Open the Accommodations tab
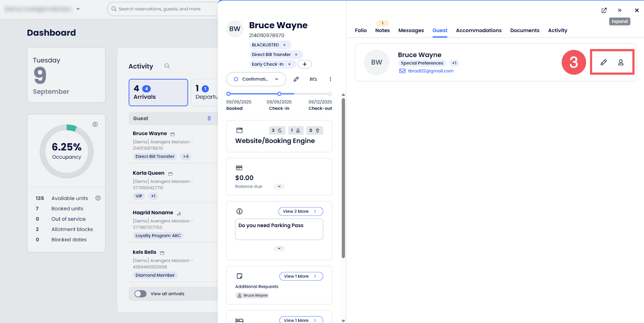 (479, 31)
